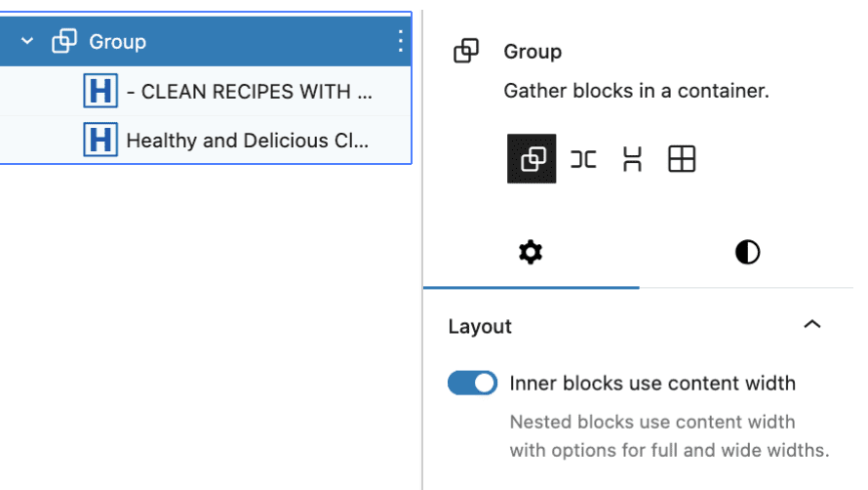Select the Group row in list view
This screenshot has width=868, height=490.
(206, 42)
